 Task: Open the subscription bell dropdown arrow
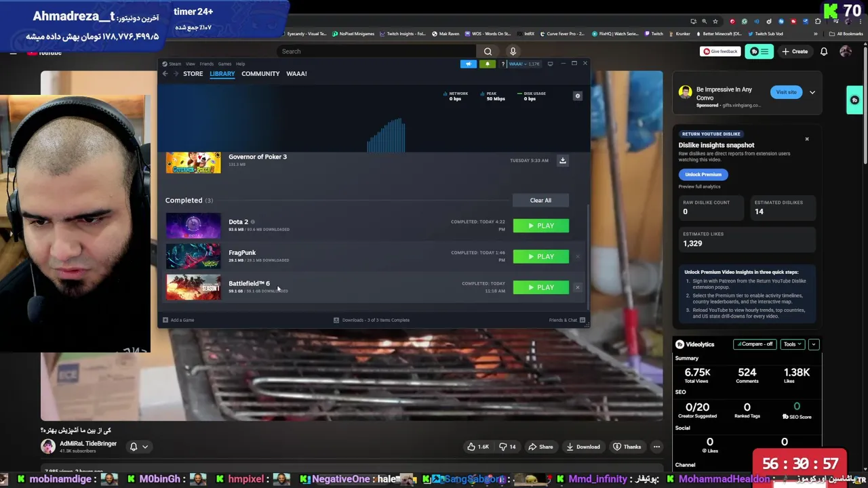[x=145, y=447]
